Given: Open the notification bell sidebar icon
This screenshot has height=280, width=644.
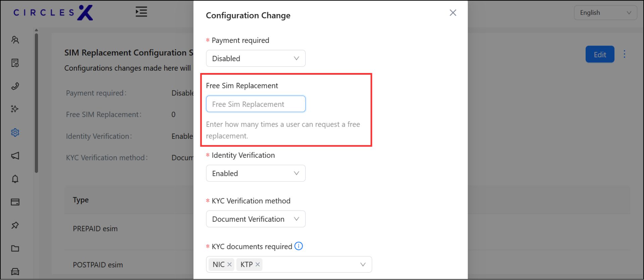Looking at the screenshot, I should point(15,179).
